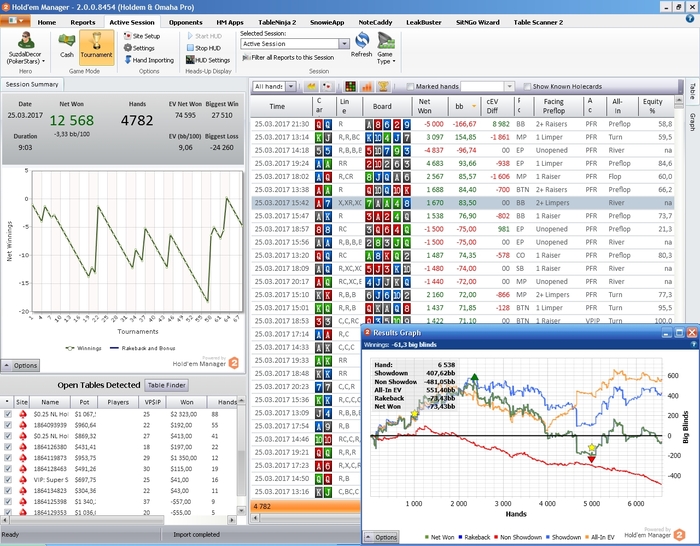Open the SuzdalDecor hero selector
The image size is (700, 546).
pyautogui.click(x=26, y=48)
